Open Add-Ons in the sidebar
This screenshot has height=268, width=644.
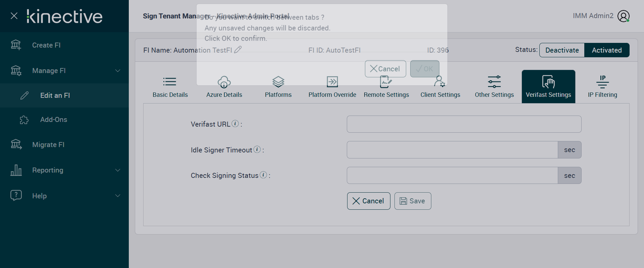tap(64, 120)
